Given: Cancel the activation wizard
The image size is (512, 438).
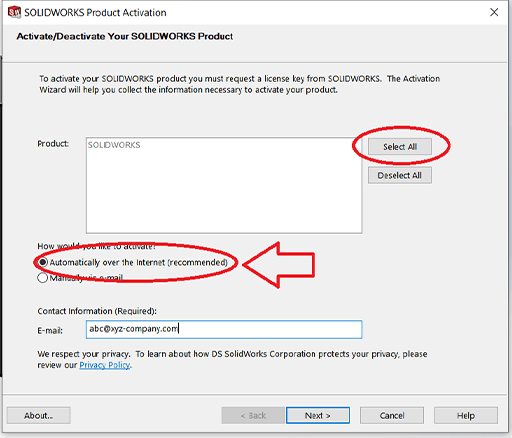Looking at the screenshot, I should 392,415.
